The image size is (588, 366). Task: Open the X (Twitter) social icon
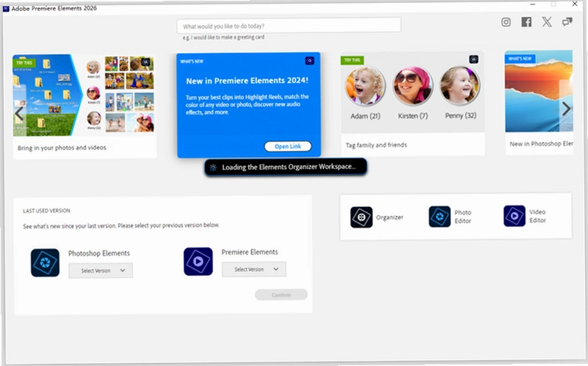point(547,21)
